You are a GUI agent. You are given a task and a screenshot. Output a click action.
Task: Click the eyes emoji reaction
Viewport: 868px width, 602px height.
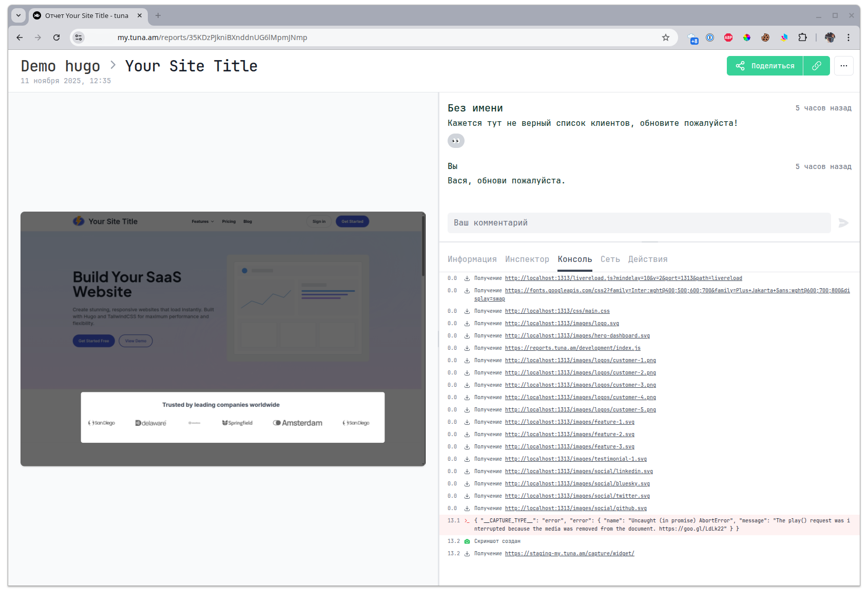[x=456, y=141]
